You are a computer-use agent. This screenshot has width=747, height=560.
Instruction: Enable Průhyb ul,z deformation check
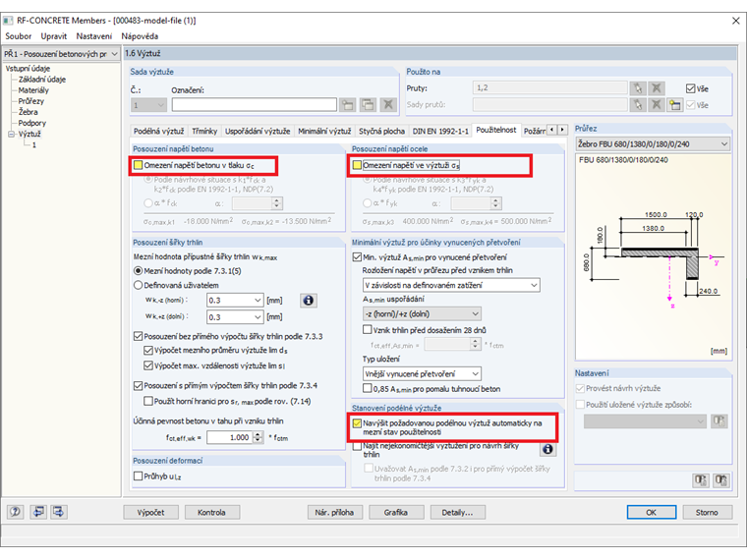tap(139, 476)
